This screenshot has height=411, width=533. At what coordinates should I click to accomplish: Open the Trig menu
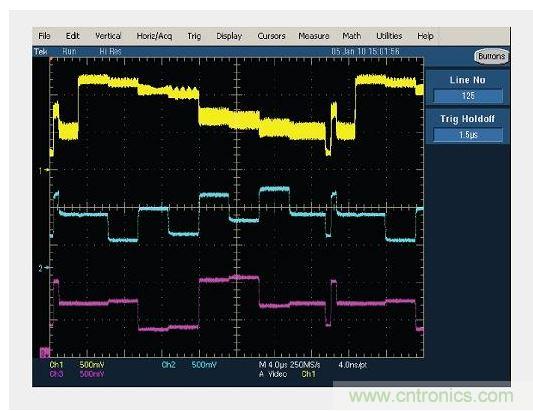[194, 36]
